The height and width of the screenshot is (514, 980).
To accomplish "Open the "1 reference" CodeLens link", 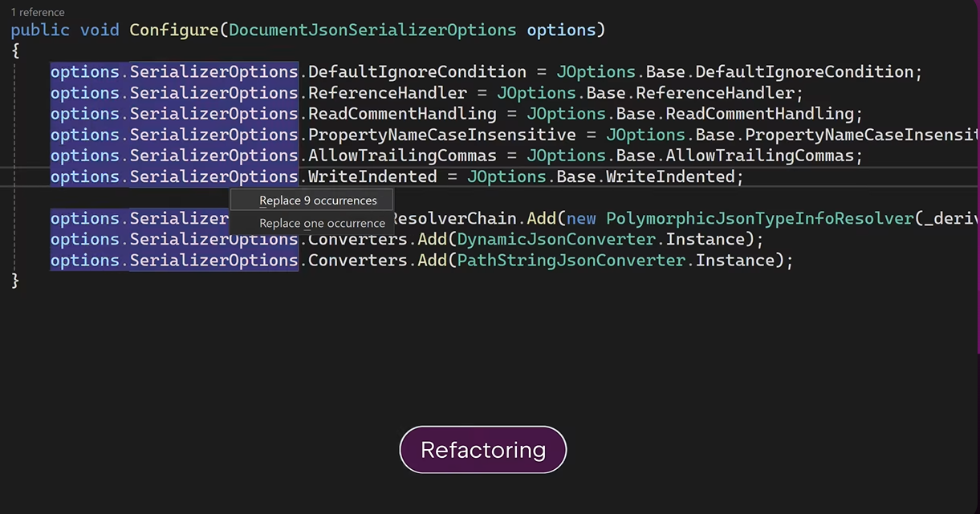I will click(37, 12).
